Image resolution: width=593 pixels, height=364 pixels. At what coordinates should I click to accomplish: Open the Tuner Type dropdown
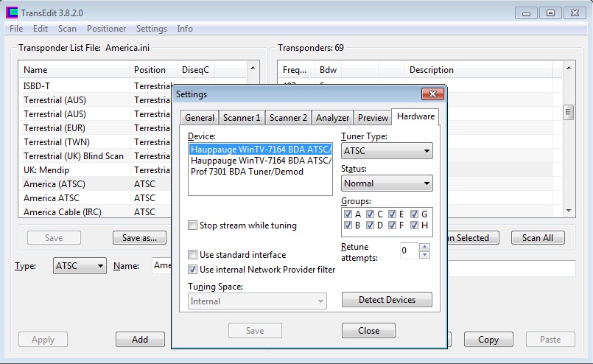[x=387, y=151]
